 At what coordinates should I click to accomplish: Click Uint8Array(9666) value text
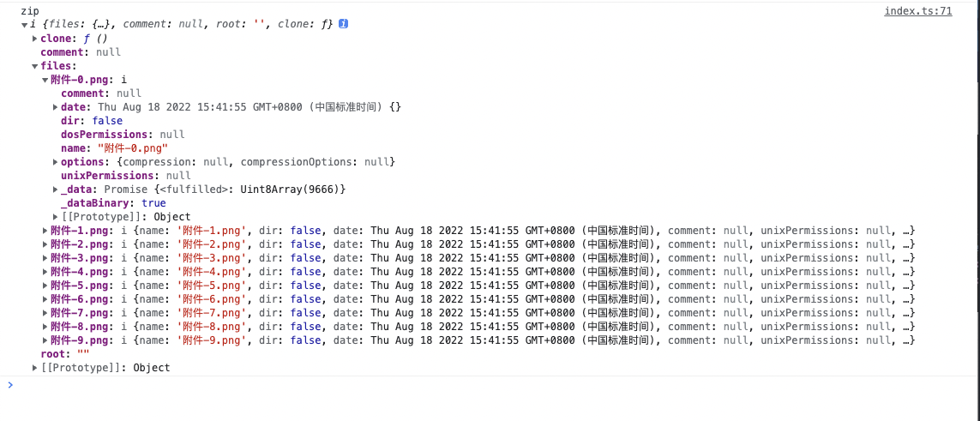290,189
